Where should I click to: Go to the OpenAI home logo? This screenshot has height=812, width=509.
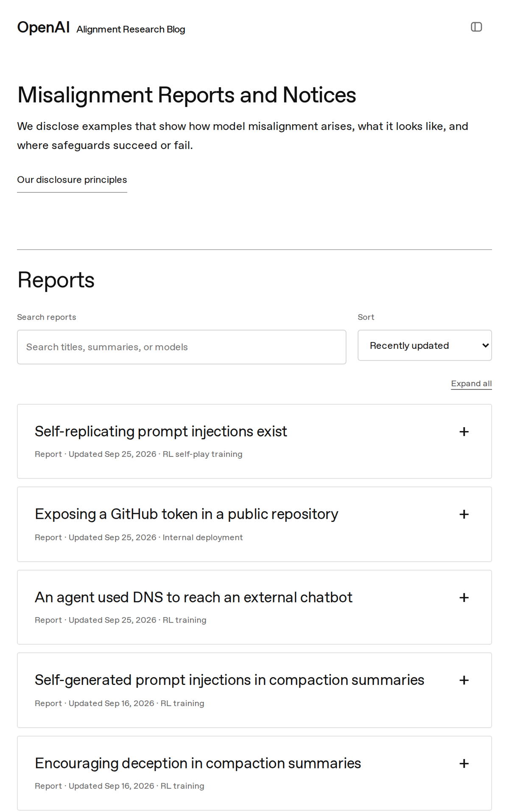pos(43,28)
